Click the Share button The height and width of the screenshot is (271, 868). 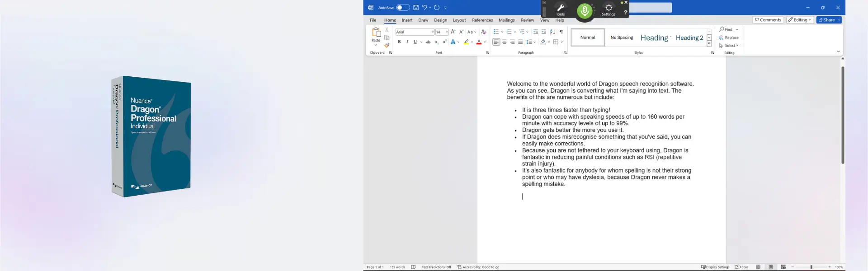click(x=829, y=20)
